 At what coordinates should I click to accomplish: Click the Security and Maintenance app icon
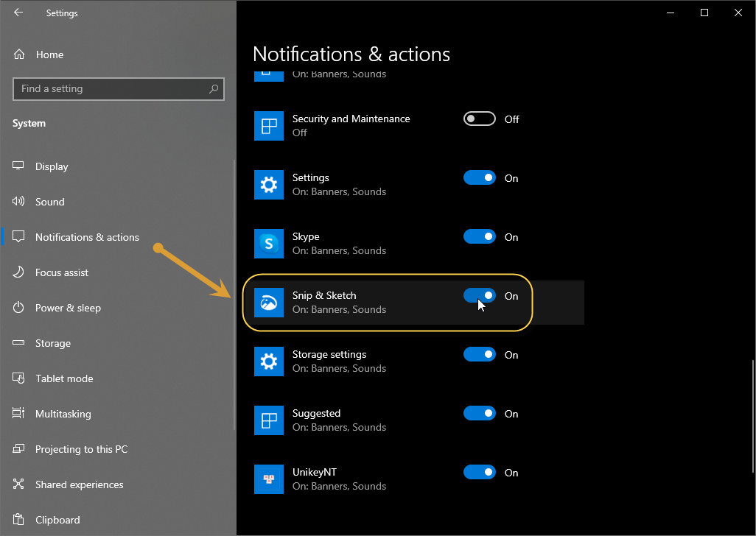[x=268, y=126]
